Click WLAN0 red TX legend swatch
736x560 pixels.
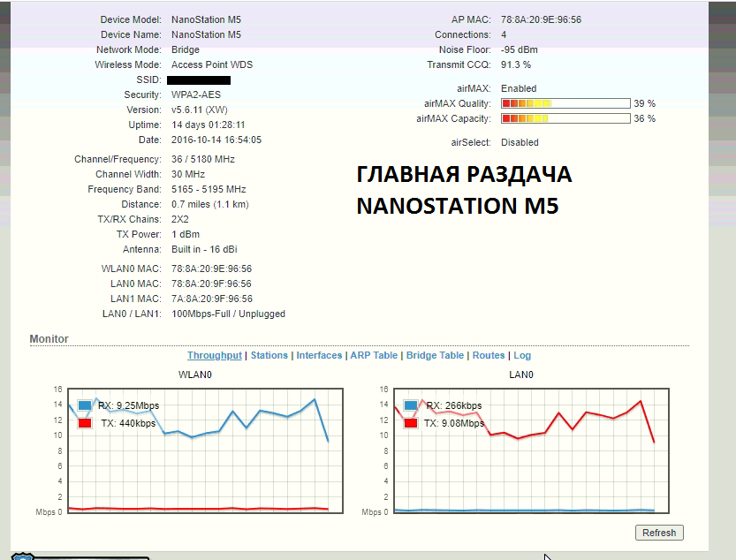[x=85, y=423]
